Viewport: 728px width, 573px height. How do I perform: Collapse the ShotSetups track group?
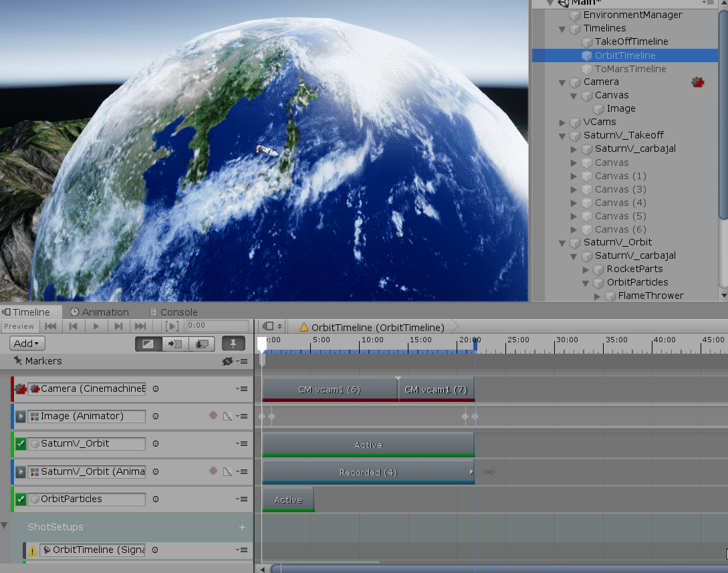tap(5, 526)
